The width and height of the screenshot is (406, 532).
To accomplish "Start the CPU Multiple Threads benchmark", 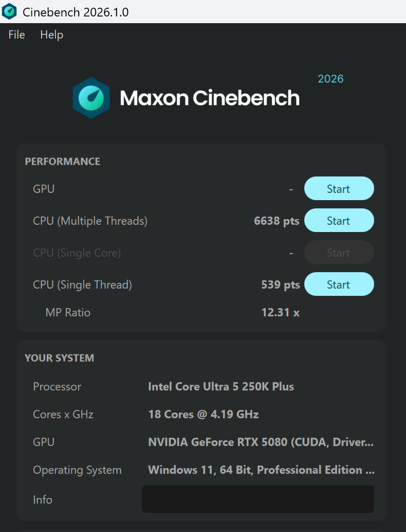I will click(339, 220).
